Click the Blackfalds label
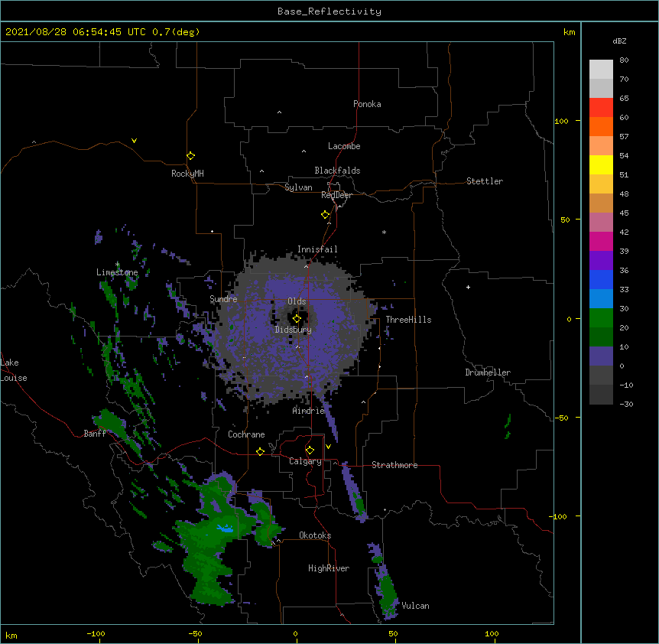 click(x=337, y=171)
